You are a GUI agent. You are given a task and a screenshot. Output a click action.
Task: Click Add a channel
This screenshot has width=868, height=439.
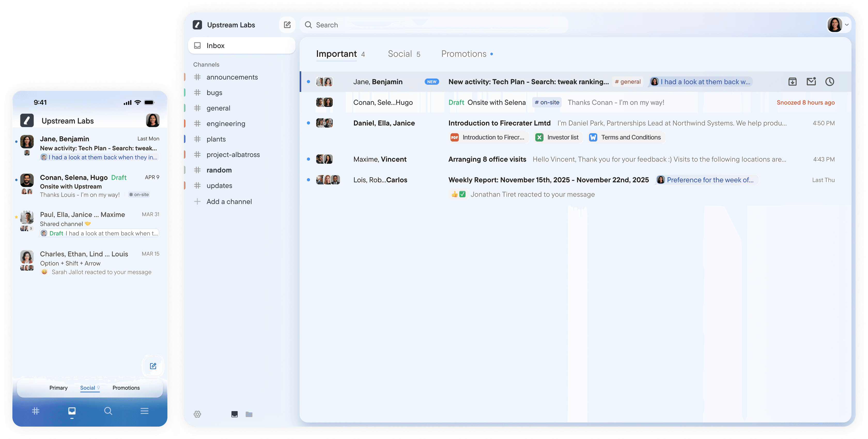pos(229,201)
